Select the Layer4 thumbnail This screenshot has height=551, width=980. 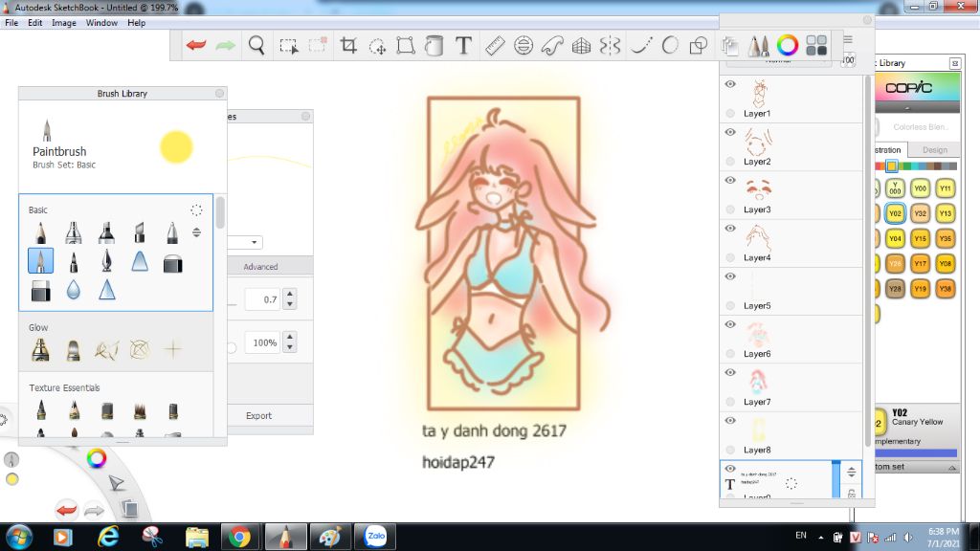click(x=757, y=238)
